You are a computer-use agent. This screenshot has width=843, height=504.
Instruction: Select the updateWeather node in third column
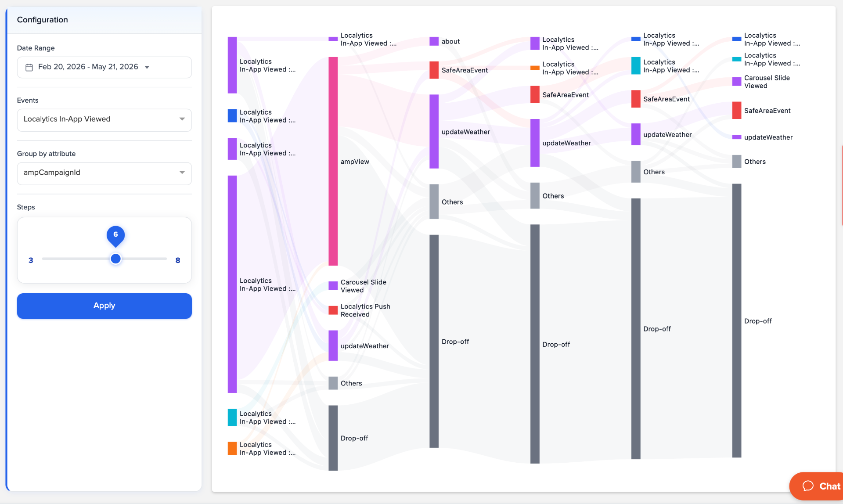click(x=434, y=131)
